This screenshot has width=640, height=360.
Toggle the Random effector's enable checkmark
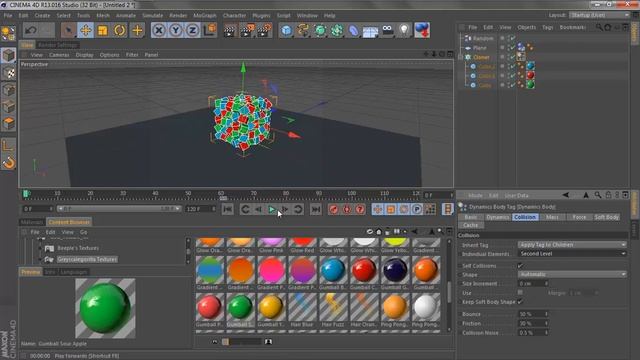[x=513, y=38]
